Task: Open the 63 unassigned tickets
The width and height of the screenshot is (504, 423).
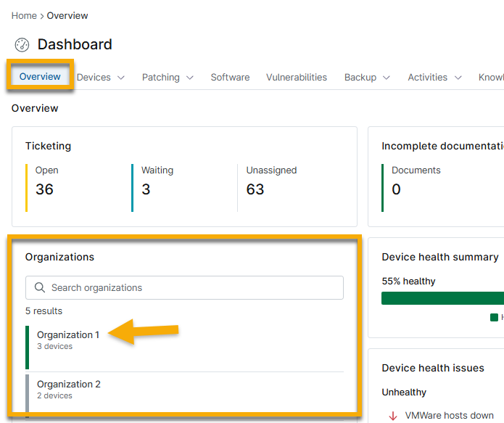Action: [x=255, y=189]
